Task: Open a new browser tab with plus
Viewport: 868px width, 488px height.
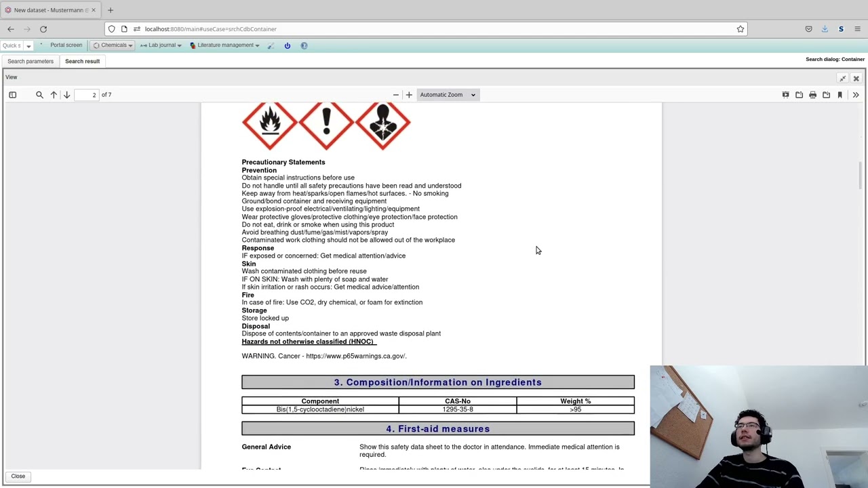Action: coord(110,10)
